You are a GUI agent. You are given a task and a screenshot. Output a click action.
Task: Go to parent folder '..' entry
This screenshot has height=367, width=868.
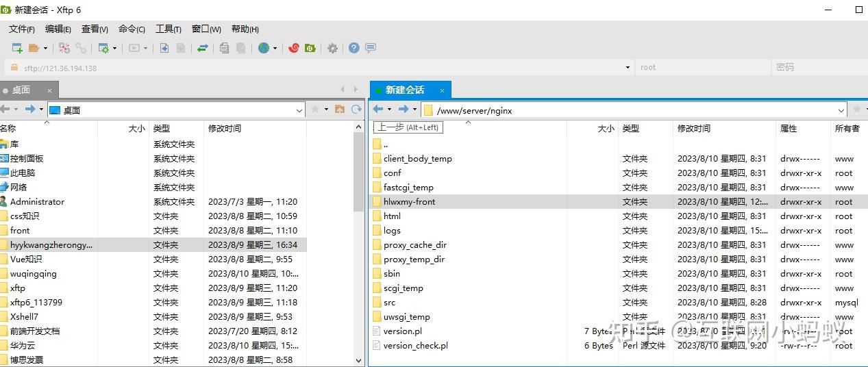pyautogui.click(x=386, y=144)
